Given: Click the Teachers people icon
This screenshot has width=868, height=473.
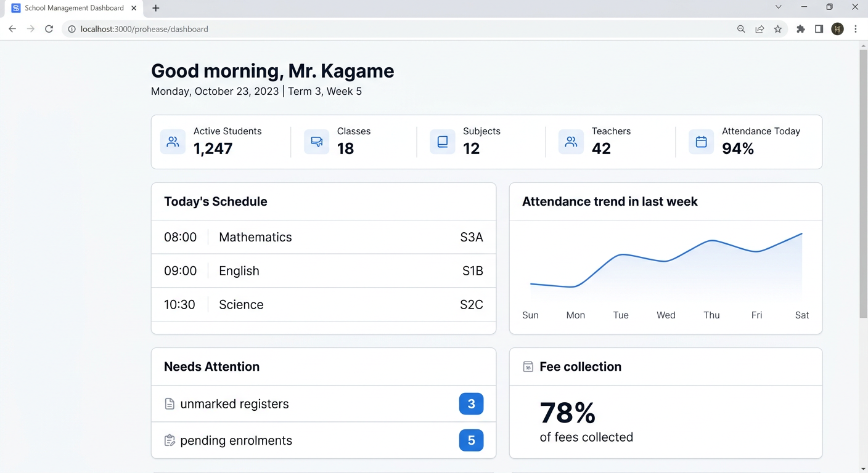Looking at the screenshot, I should point(571,142).
